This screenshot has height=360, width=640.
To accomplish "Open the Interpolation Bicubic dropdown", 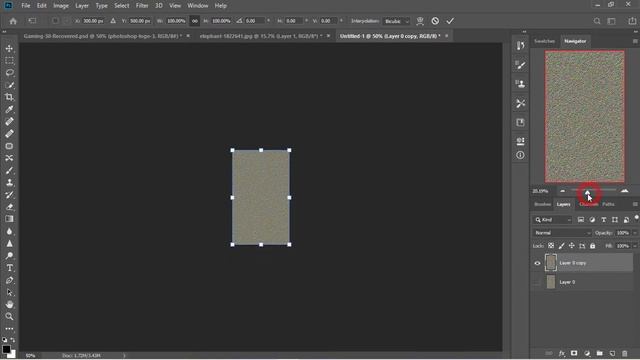I will tap(397, 21).
